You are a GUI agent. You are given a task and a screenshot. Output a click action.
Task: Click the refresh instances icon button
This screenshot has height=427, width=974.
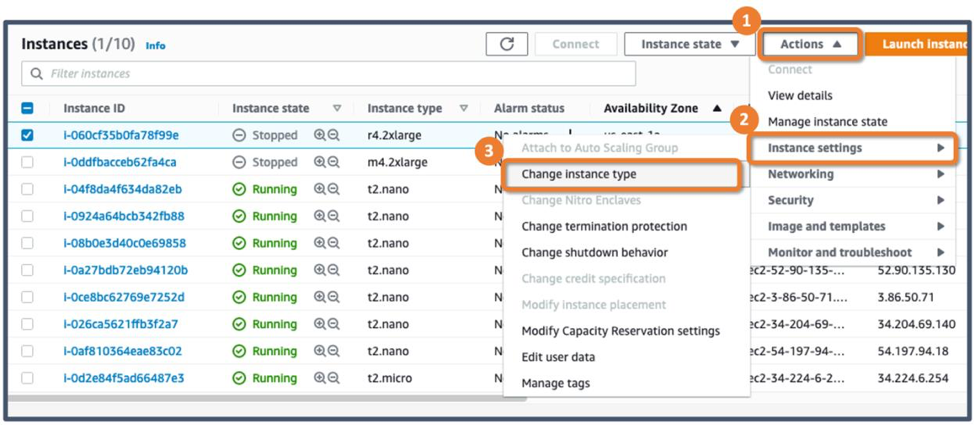[507, 44]
